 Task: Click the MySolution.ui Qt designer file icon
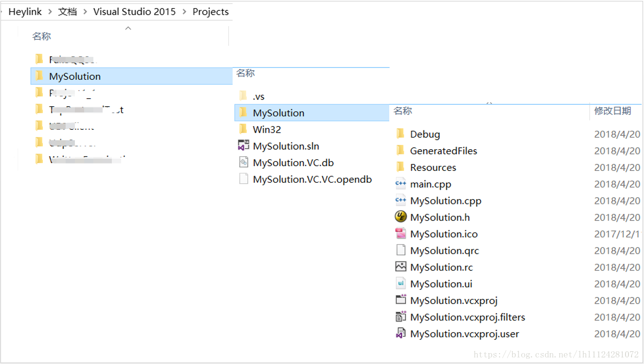coord(401,283)
